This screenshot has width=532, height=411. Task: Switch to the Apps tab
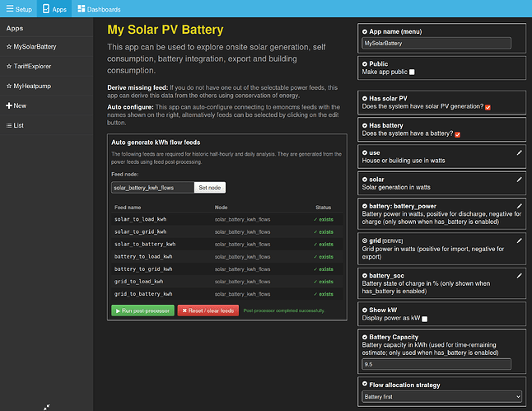point(54,9)
